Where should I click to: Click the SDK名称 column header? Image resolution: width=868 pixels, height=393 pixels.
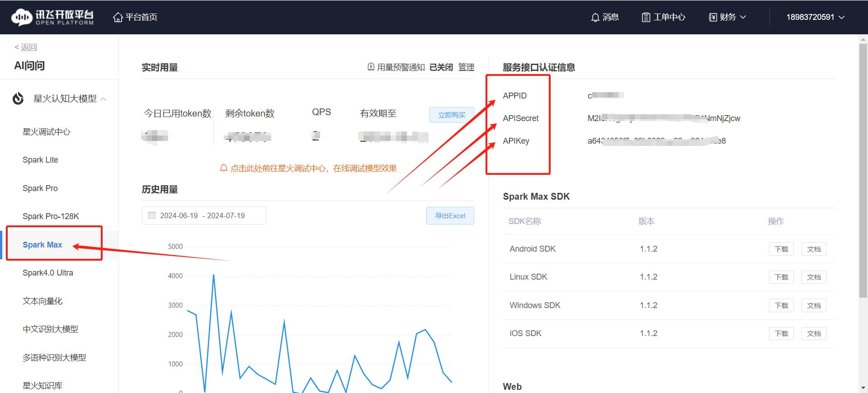[x=525, y=221]
